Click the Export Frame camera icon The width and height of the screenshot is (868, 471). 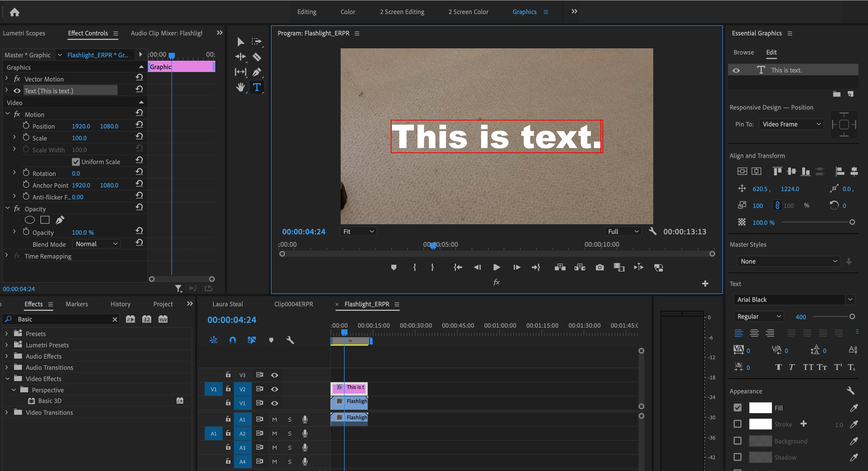[600, 268]
